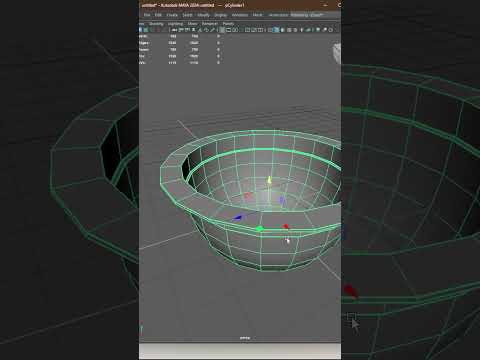Image resolution: width=480 pixels, height=360 pixels.
Task: Toggle the viewport grid icon
Action: [x=222, y=30]
